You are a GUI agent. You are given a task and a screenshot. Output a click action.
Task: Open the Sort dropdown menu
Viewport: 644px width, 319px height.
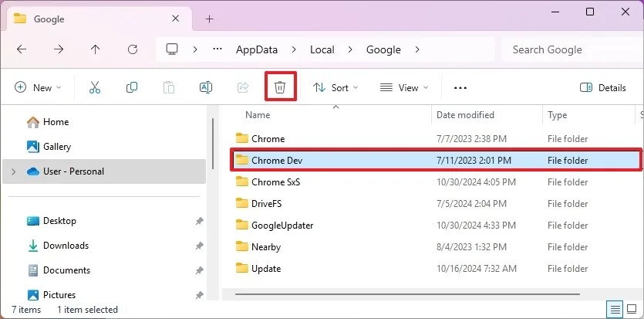(335, 87)
